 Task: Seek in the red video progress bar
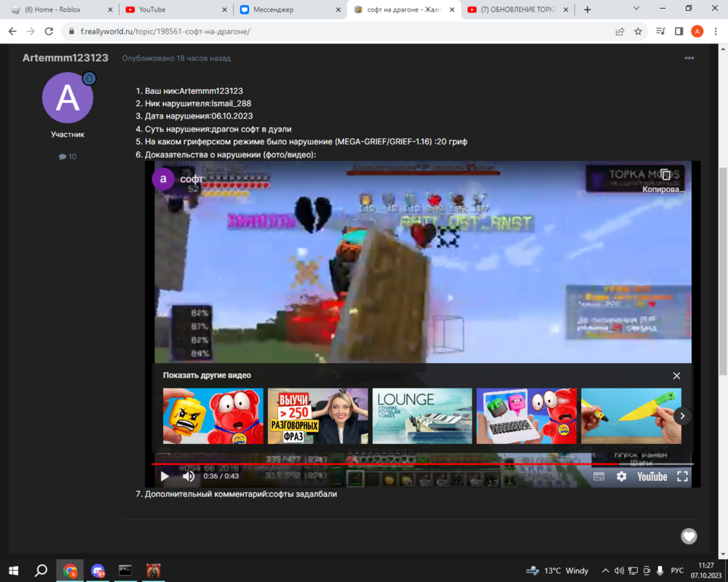click(422, 463)
